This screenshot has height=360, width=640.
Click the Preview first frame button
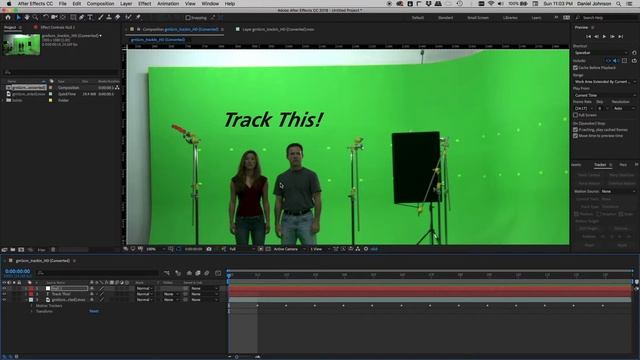588,37
